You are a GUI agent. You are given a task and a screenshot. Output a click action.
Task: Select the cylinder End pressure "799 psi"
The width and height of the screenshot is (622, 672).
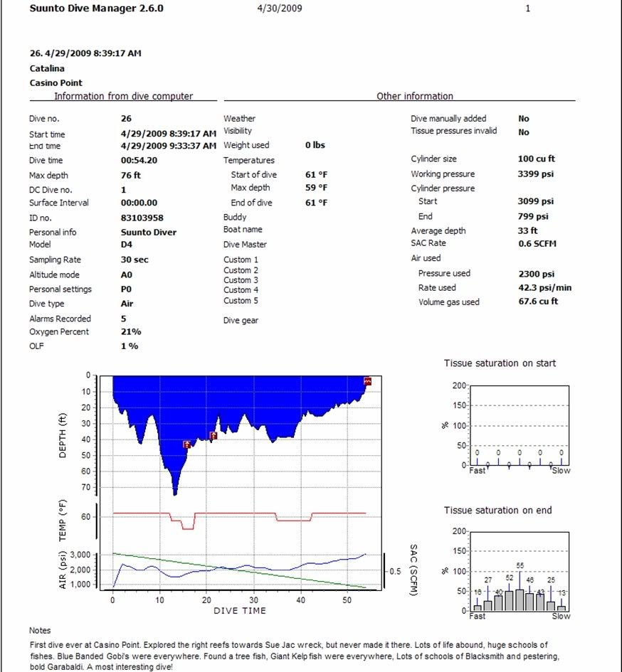point(533,216)
